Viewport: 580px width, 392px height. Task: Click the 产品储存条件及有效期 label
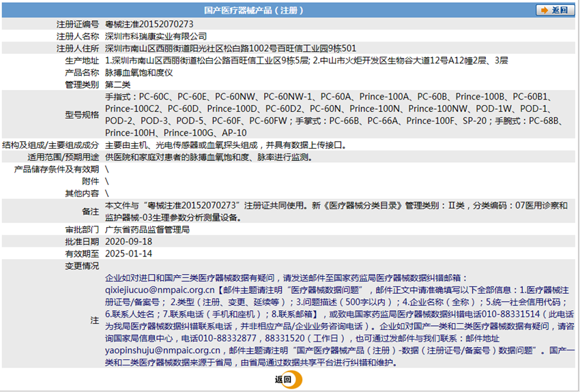[x=57, y=169]
